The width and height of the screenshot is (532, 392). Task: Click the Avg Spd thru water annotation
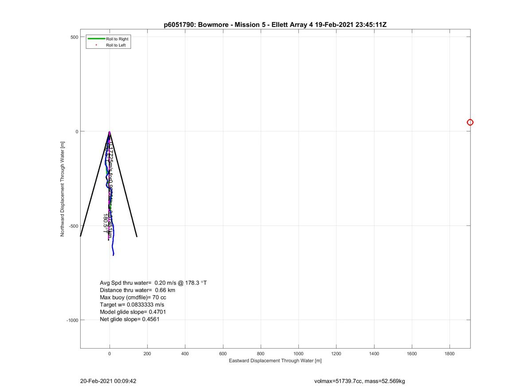(x=153, y=283)
